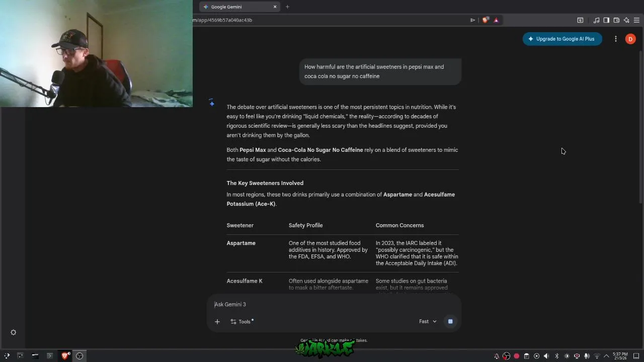The width and height of the screenshot is (644, 362).
Task: Open the brightness tray icon
Action: [x=567, y=356]
